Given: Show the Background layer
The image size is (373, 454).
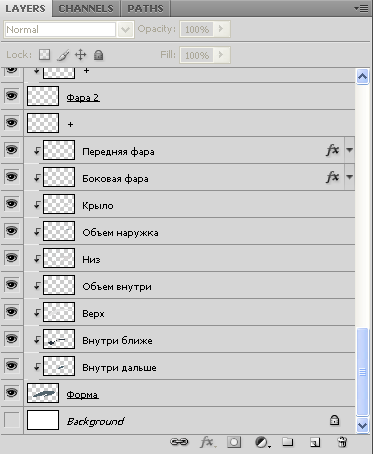Looking at the screenshot, I should pyautogui.click(x=12, y=420).
